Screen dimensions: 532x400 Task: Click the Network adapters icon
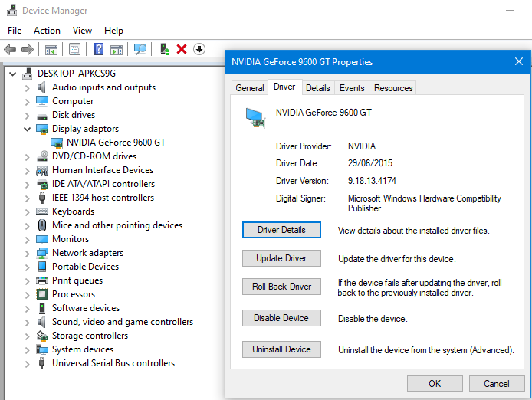coord(42,253)
